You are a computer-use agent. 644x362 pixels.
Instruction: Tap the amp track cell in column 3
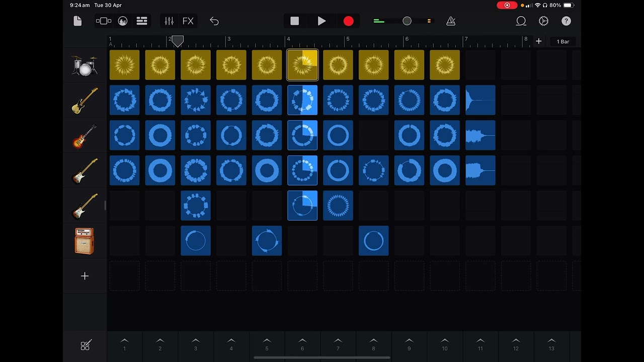tap(196, 241)
